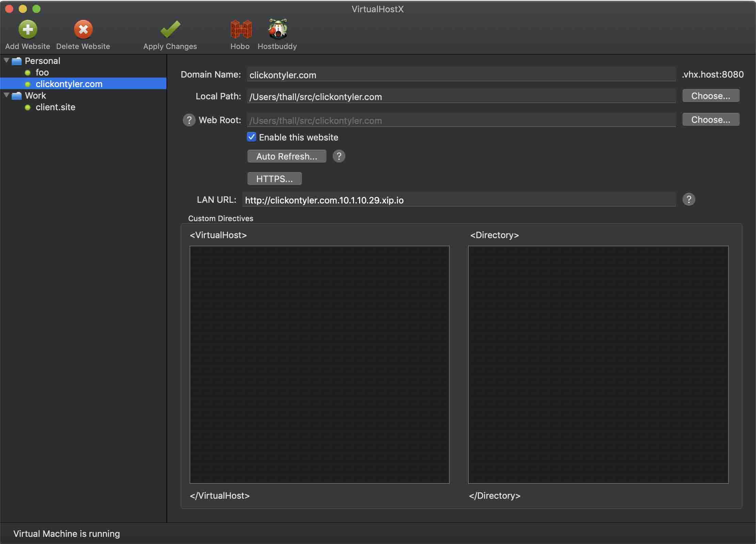Click the VirtualHostX window title
756x544 pixels.
coord(377,9)
